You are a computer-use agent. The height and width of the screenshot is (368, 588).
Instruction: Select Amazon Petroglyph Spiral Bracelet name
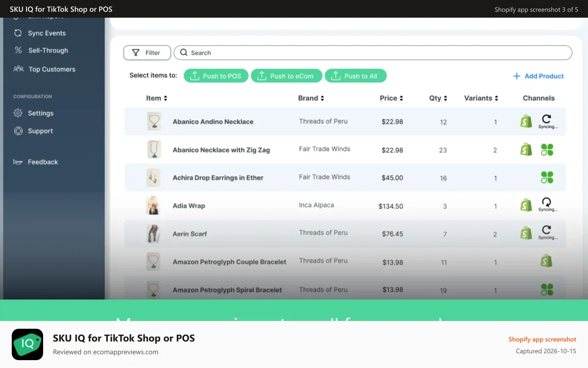point(227,290)
